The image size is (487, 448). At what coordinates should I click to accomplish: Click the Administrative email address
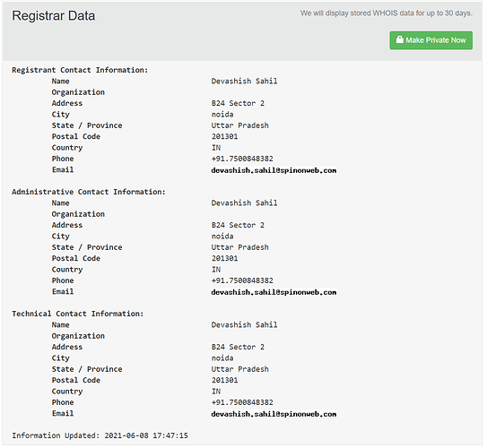pyautogui.click(x=274, y=292)
